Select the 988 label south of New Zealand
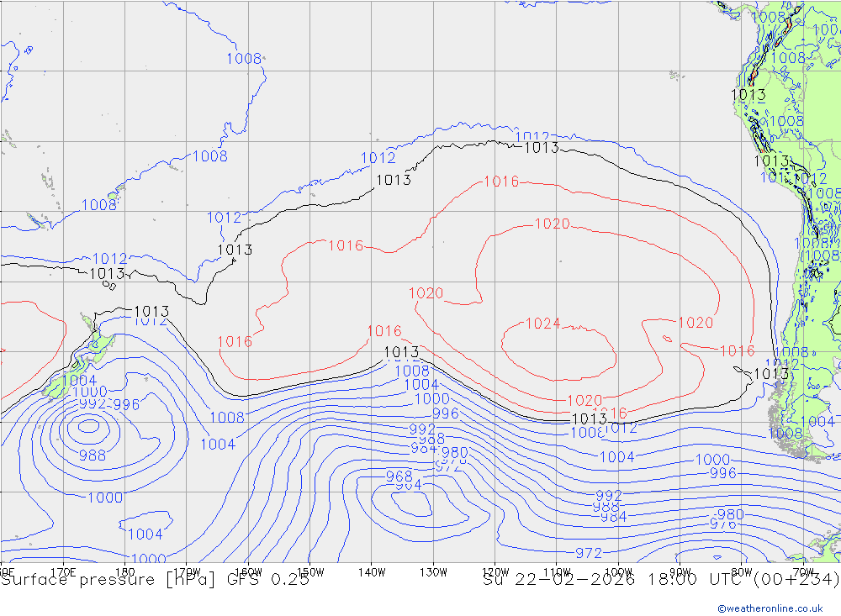The height and width of the screenshot is (616, 841). [93, 455]
